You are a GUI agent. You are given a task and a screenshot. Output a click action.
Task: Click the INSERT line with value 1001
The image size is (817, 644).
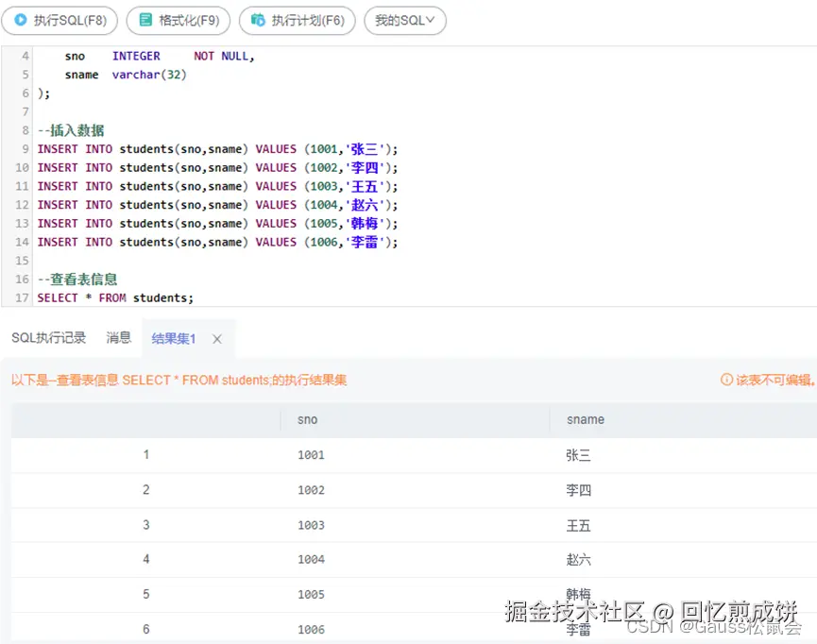click(x=217, y=149)
